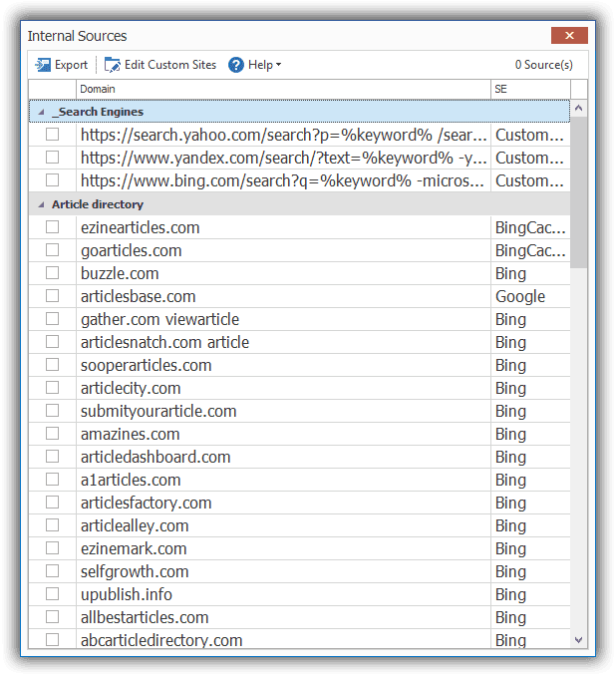Check the abcarticledirectory.com checkbox
The width and height of the screenshot is (616, 677).
click(52, 639)
